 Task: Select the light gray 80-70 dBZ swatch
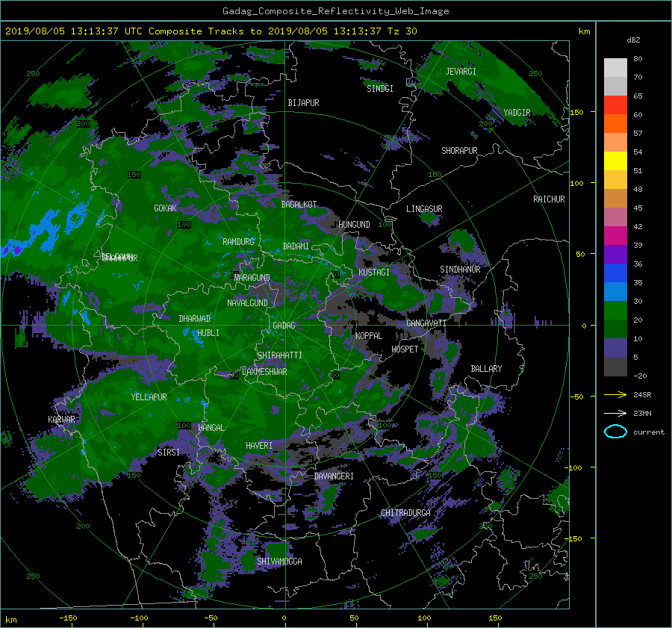coord(615,67)
